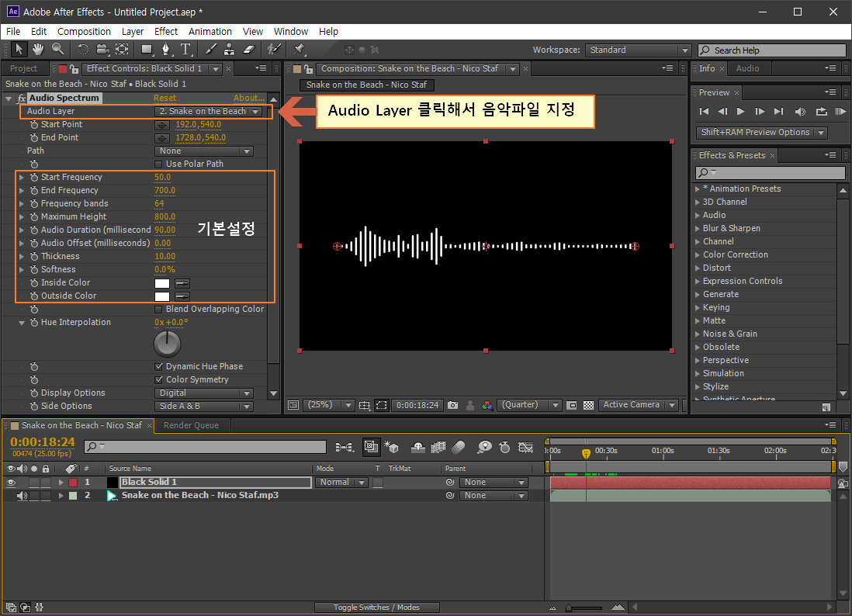The height and width of the screenshot is (616, 852).
Task: Switch to the Project tab
Action: point(24,68)
